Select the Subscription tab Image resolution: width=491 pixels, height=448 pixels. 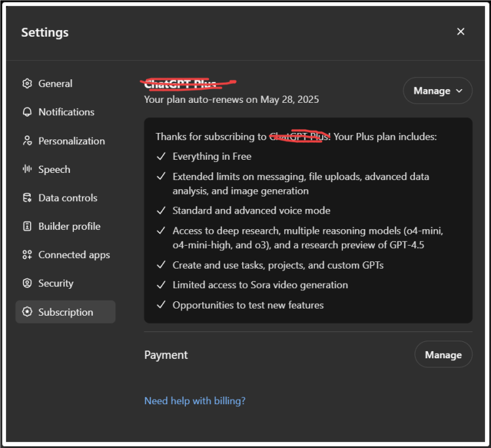[65, 312]
